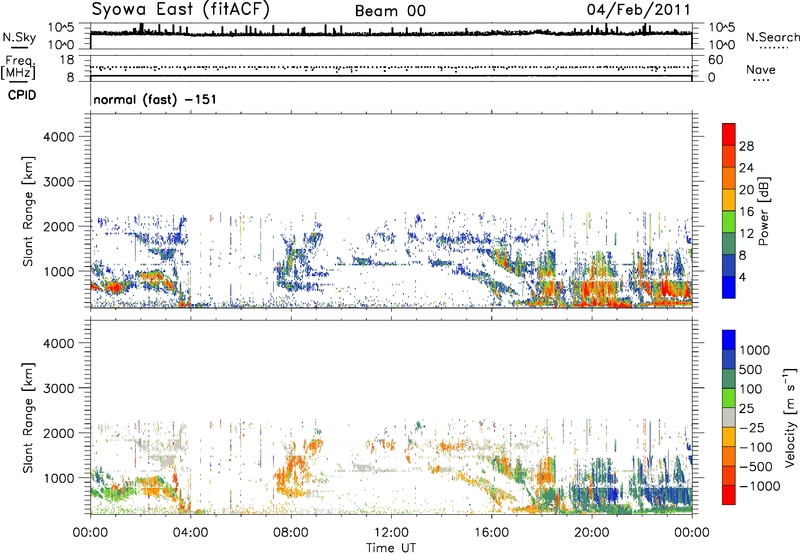Viewport: 800px width, 554px height.
Task: Click the 'Slant Range [km]' label of power panel
Action: [28, 211]
